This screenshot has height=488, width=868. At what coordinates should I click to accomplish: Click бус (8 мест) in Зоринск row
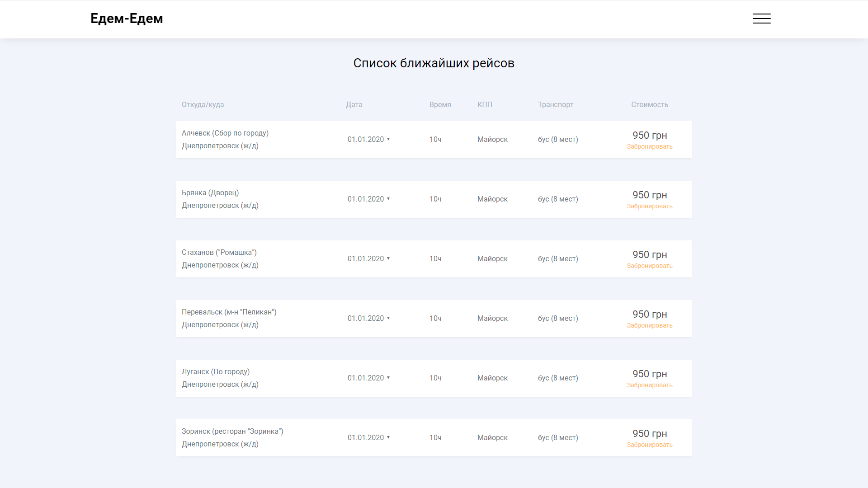pyautogui.click(x=558, y=437)
